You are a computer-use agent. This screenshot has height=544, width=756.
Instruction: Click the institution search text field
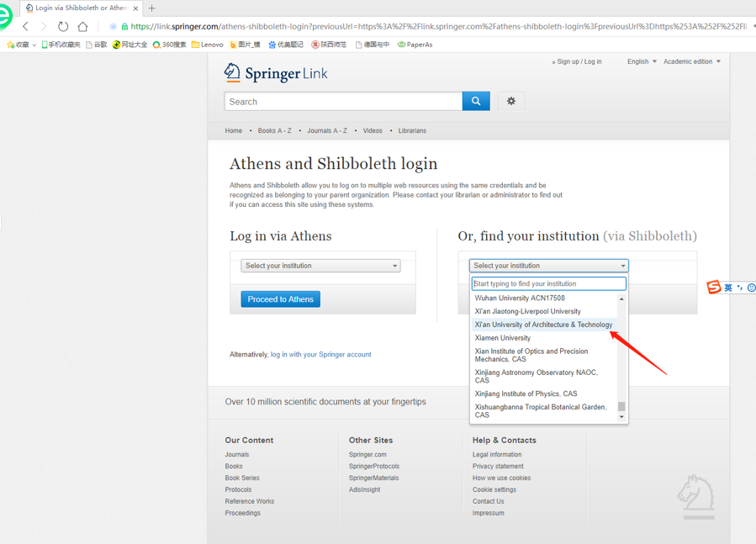548,284
